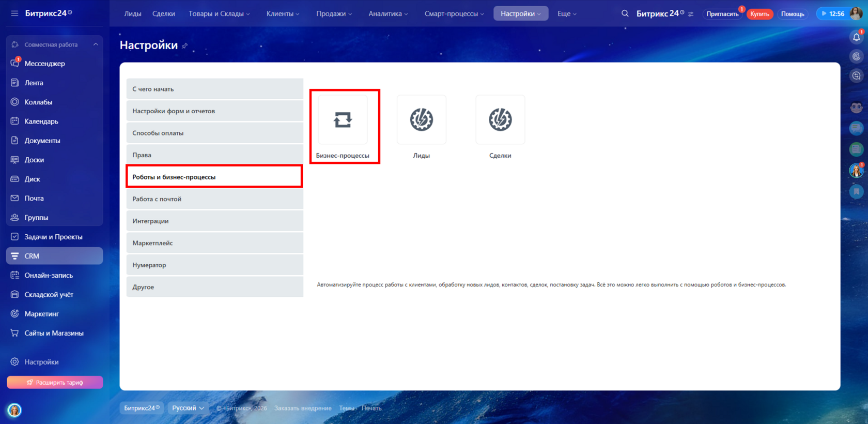Pin the Настройки page with the pin icon
This screenshot has height=424, width=868.
[184, 46]
